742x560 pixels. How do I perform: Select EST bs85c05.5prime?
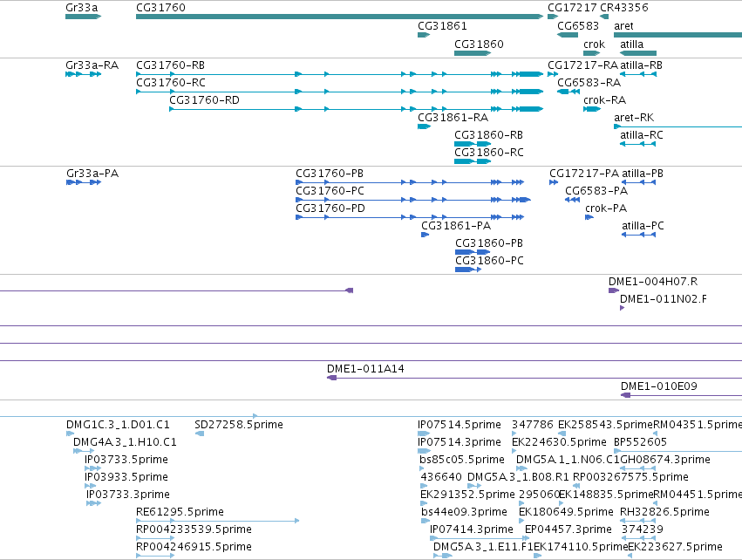coord(462,460)
